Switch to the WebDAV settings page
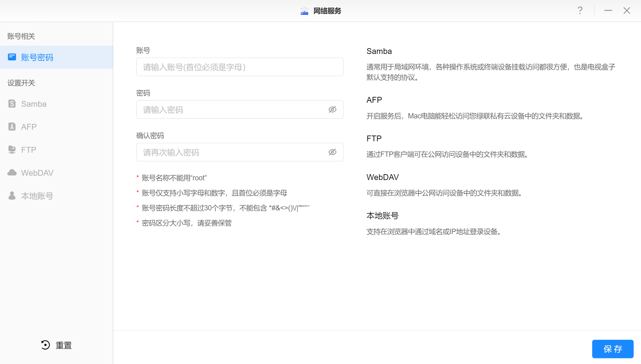 (x=37, y=173)
